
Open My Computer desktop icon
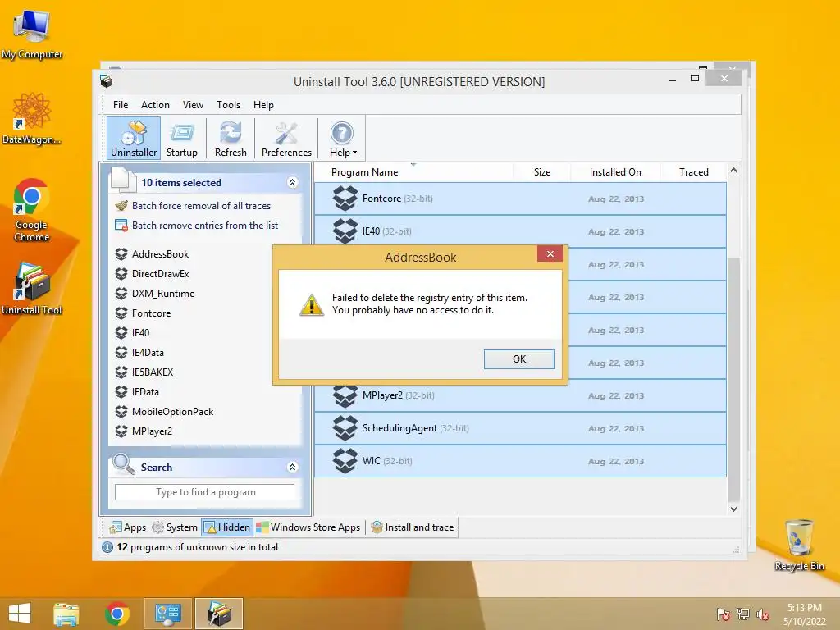click(32, 34)
